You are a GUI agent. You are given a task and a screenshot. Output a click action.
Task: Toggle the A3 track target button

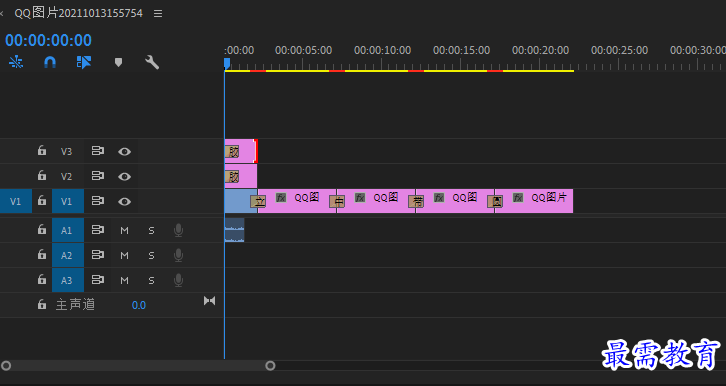(x=68, y=280)
